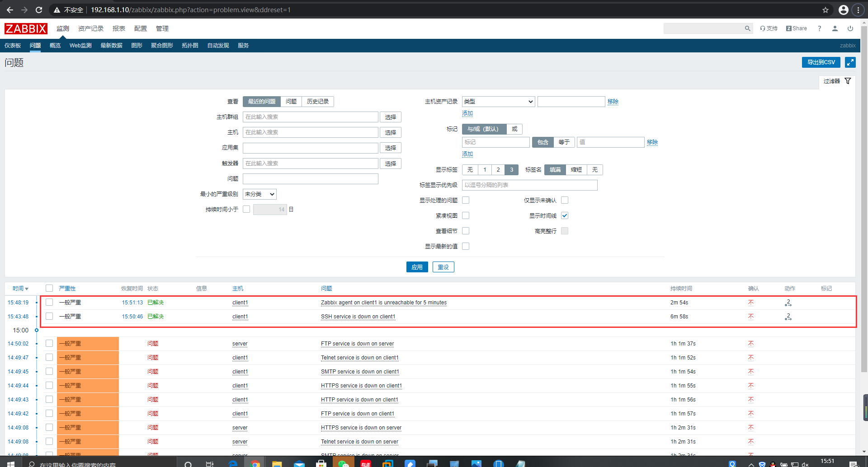Toggle the show latest values checkbox

466,246
